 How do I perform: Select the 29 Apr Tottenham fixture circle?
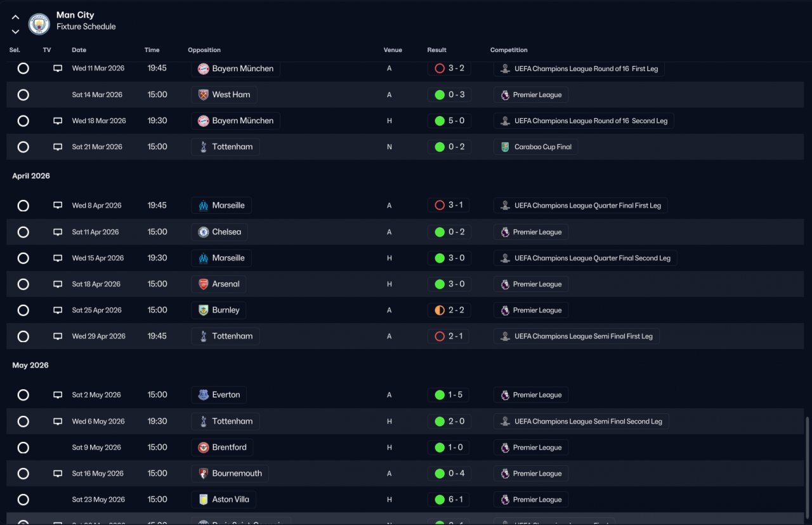pos(23,336)
